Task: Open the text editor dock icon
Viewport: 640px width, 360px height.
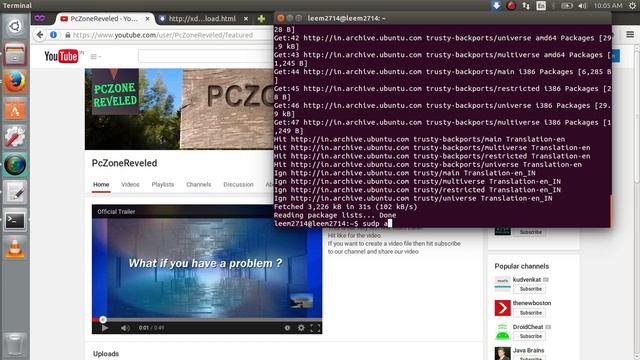Action: pyautogui.click(x=15, y=192)
